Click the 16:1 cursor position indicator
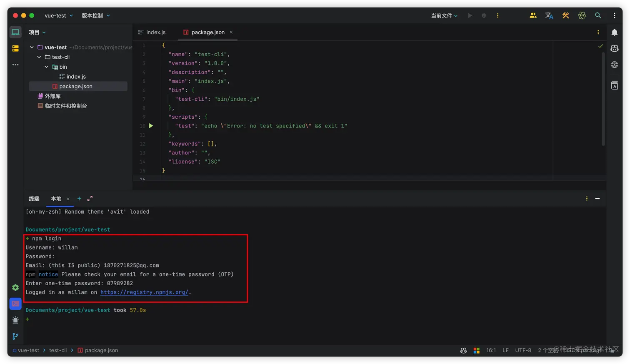 pos(491,350)
